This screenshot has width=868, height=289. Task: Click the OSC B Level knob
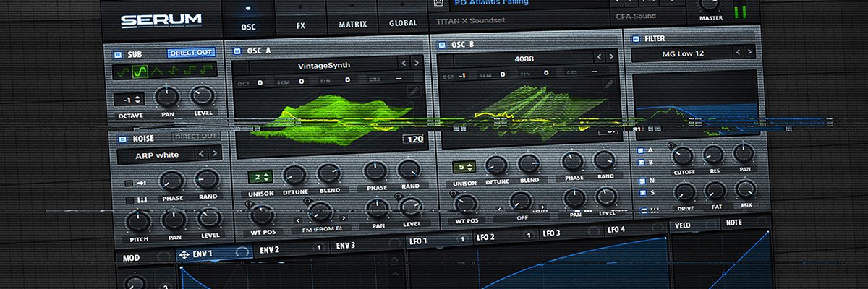coord(607,196)
